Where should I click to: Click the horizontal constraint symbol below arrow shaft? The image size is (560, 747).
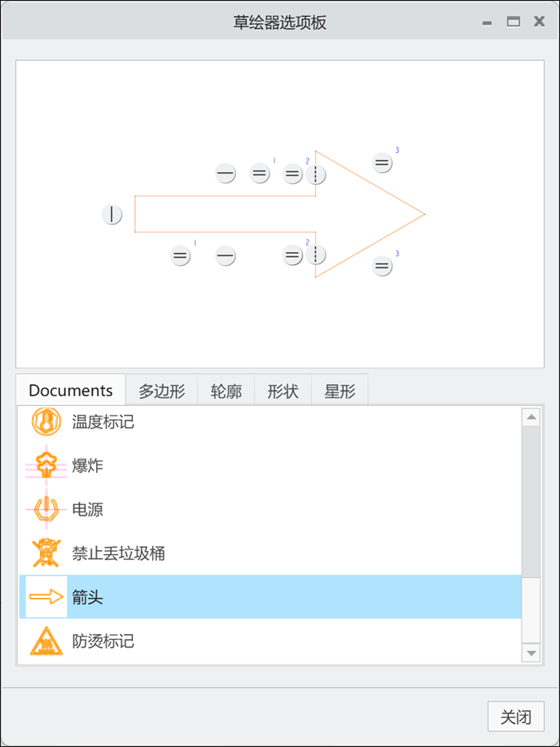(226, 256)
